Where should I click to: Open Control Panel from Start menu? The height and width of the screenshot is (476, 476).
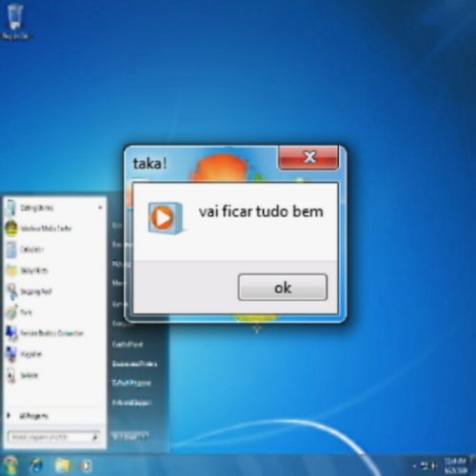coord(128,345)
